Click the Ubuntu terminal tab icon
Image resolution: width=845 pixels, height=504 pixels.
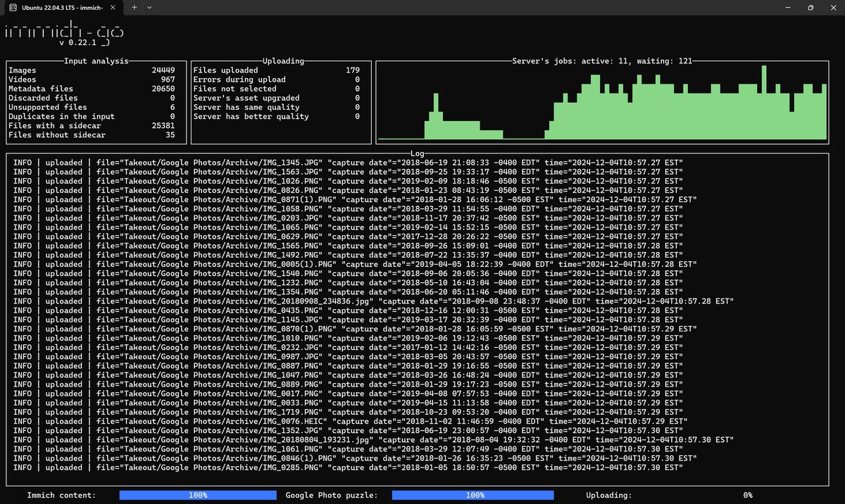coord(13,7)
